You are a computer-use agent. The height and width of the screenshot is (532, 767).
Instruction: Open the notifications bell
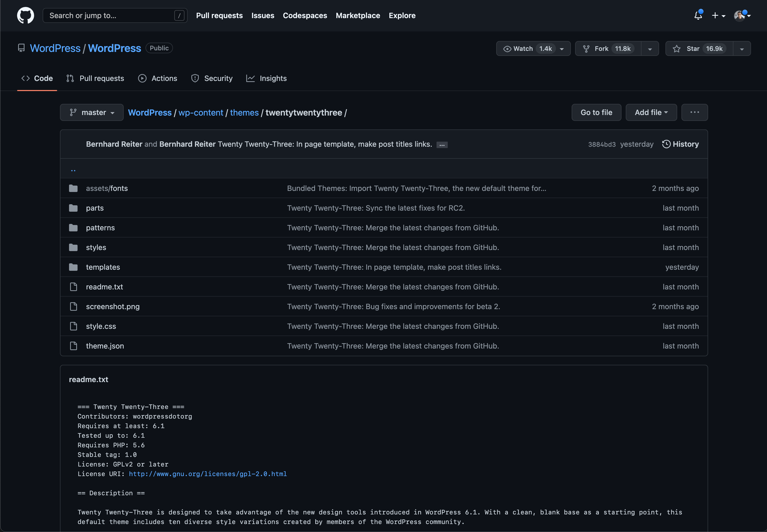point(698,15)
